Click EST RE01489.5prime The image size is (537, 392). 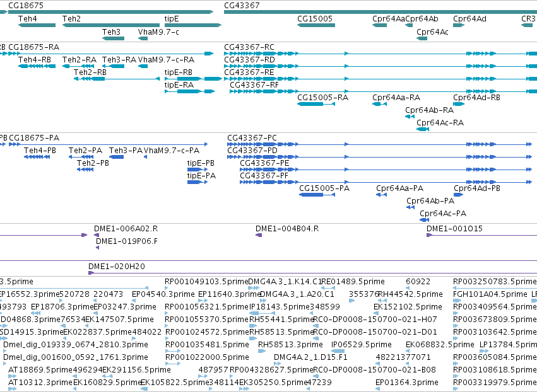(353, 282)
